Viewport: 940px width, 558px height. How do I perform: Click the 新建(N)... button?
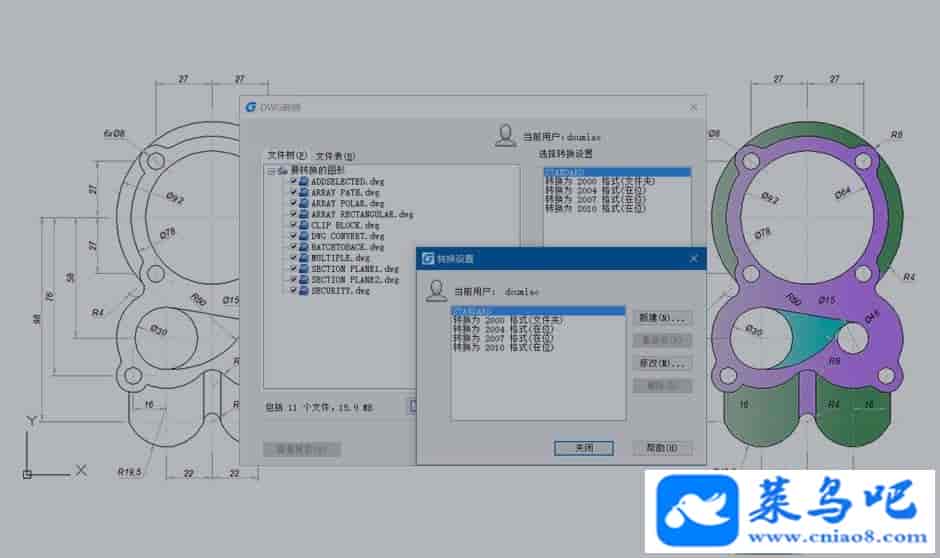pyautogui.click(x=662, y=318)
